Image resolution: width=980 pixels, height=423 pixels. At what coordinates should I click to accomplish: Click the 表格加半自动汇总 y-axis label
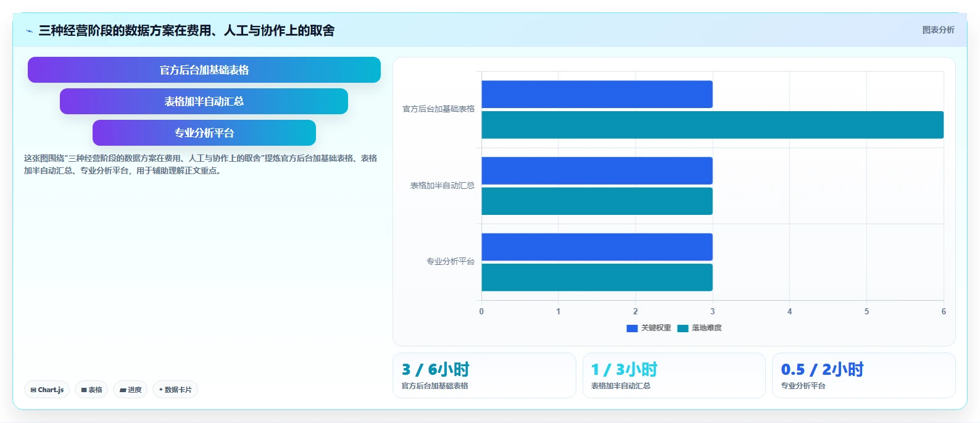(442, 185)
